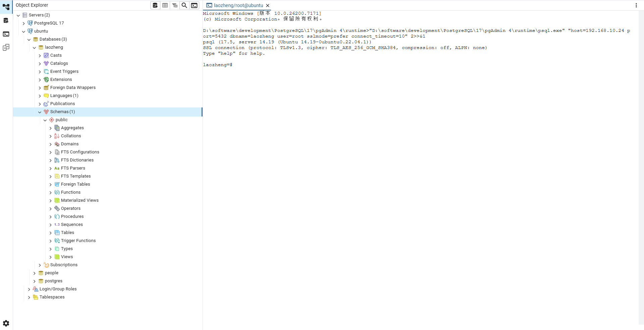Expand the PostgreSQL 17 server node
The height and width of the screenshot is (330, 644).
click(24, 23)
